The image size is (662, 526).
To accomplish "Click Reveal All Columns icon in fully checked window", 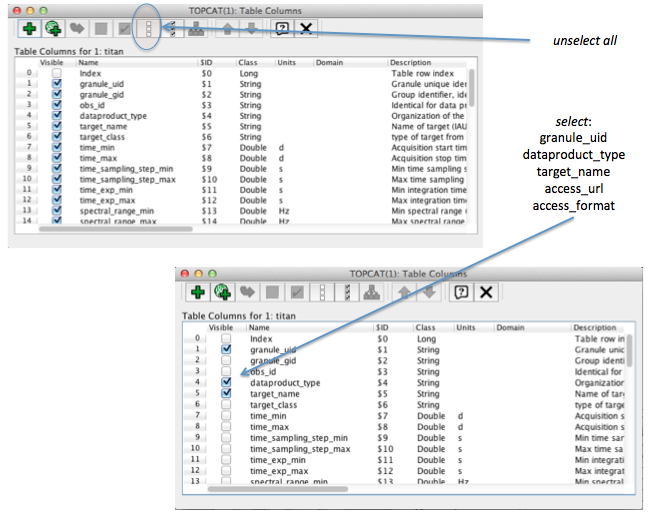I will click(173, 29).
